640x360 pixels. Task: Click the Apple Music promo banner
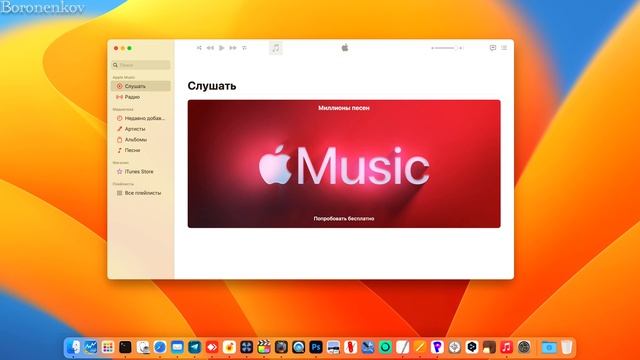point(344,164)
